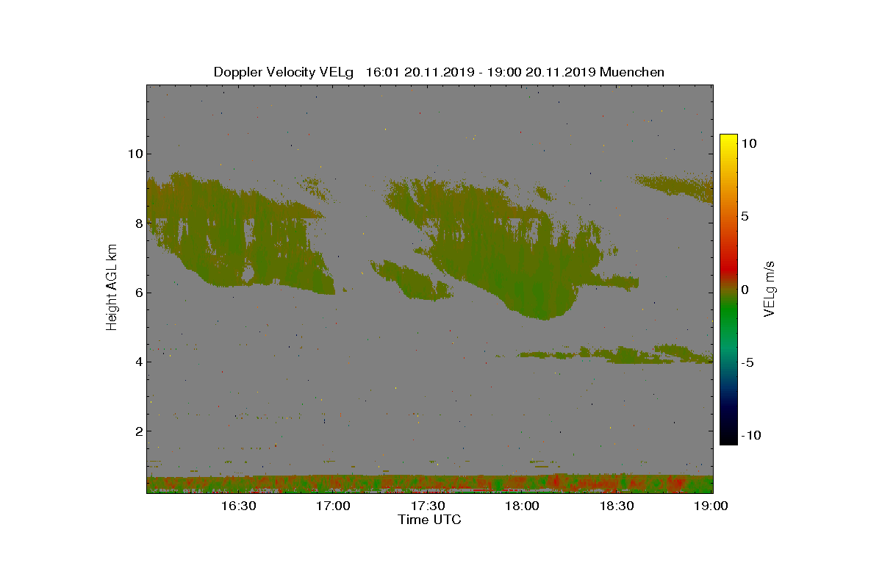Click the 16:30 time tick label

[x=238, y=506]
